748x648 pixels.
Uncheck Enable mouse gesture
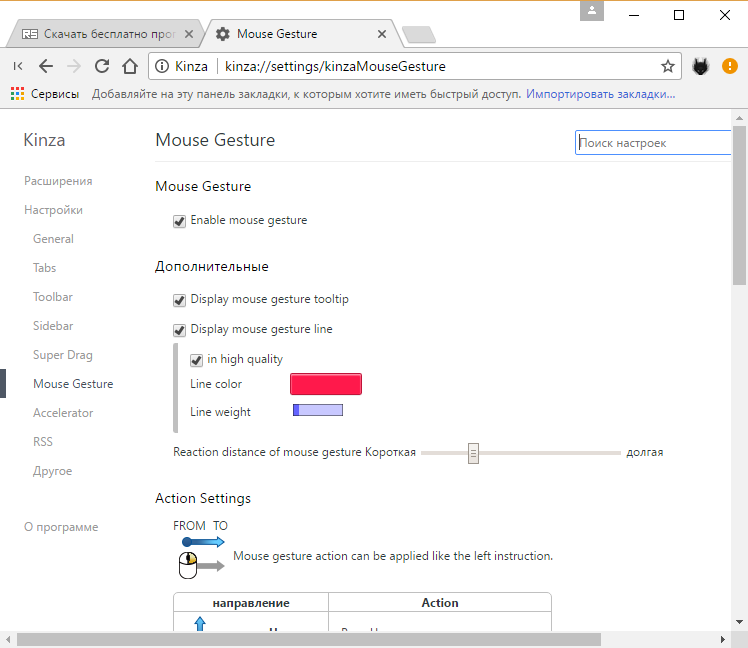pyautogui.click(x=179, y=221)
